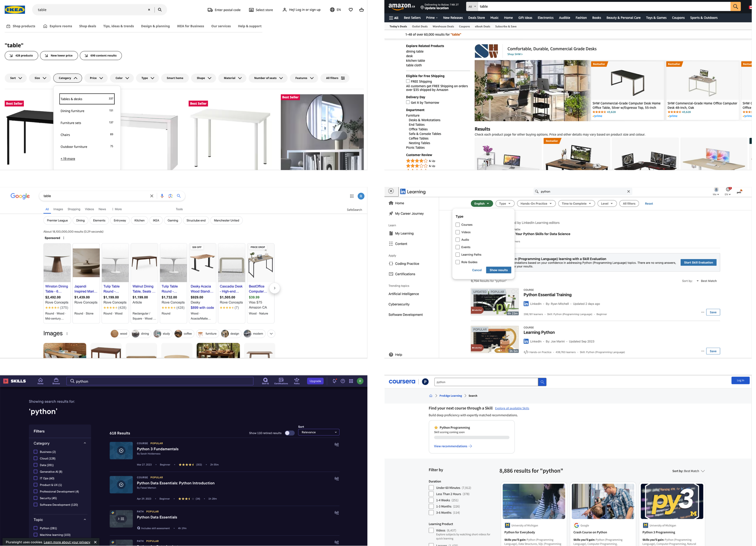Click the IKEA search magnifier icon
Screen dimensions: 756x546
160,10
